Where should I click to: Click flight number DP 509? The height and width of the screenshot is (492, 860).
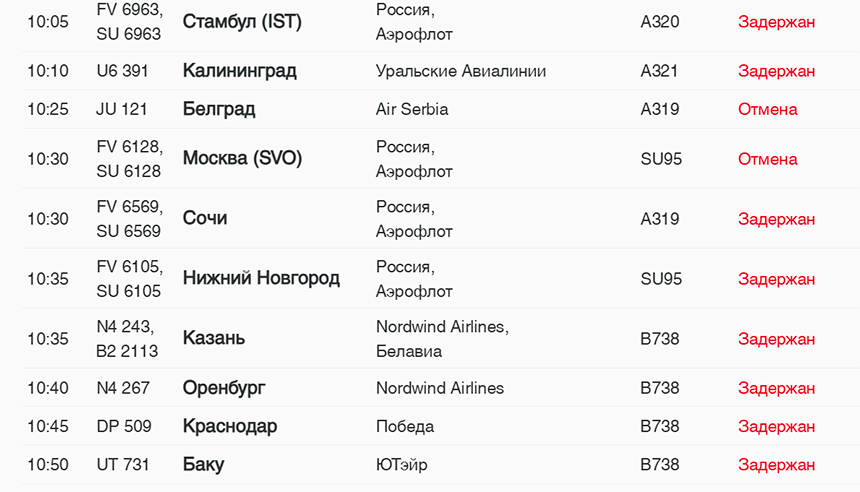124,426
